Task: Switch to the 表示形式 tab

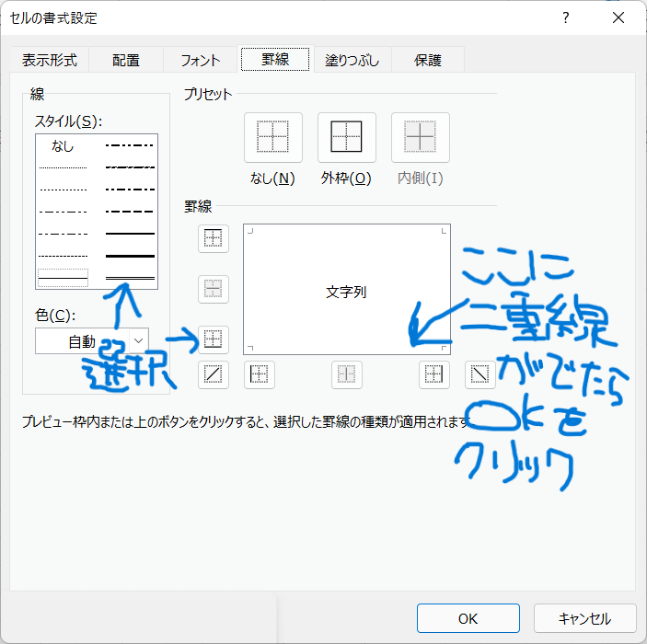Action: click(50, 60)
